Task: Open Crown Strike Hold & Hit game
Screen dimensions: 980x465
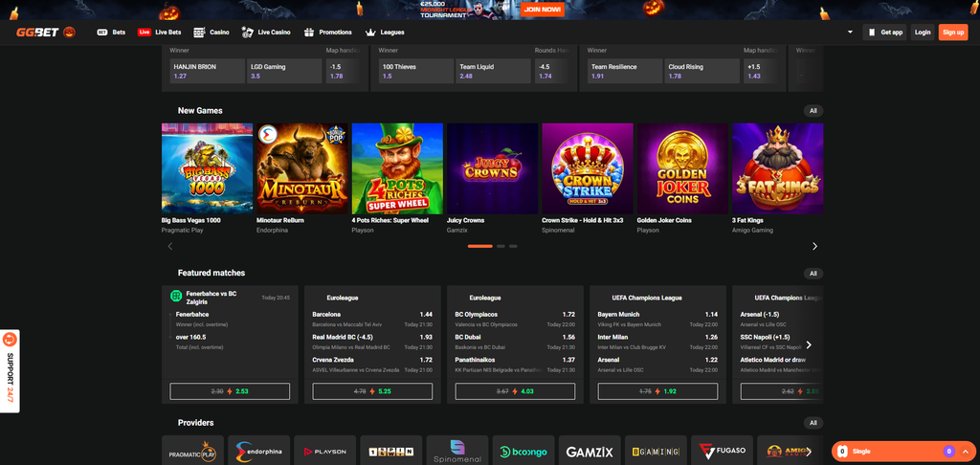Action: pos(587,168)
